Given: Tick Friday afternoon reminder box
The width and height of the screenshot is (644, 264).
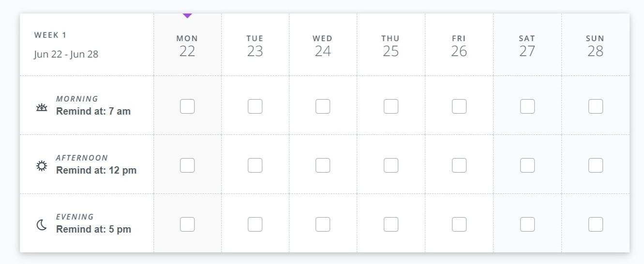Looking at the screenshot, I should (x=459, y=165).
